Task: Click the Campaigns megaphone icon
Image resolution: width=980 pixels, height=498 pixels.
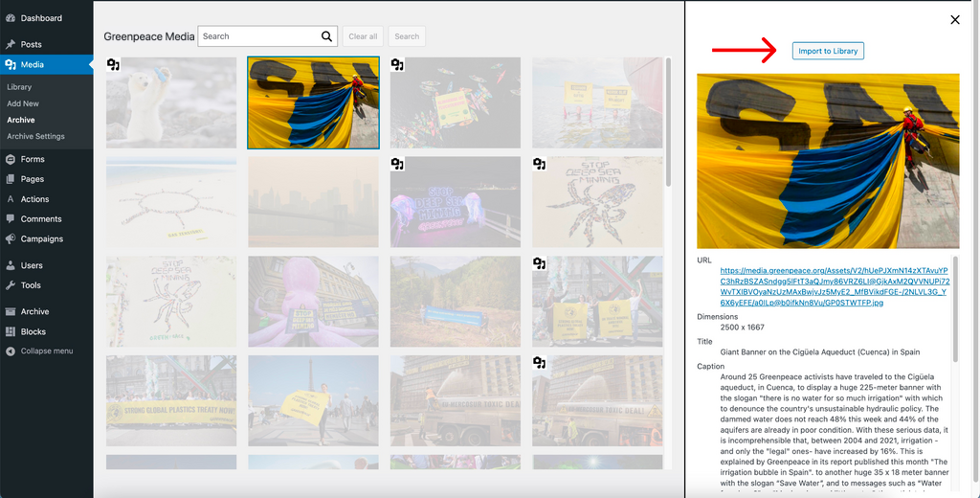Action: [x=11, y=239]
